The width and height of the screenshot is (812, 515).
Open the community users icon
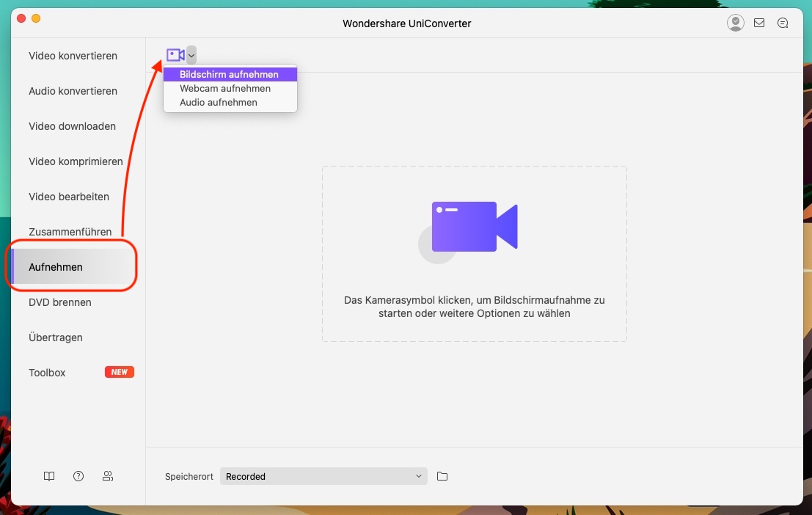108,475
